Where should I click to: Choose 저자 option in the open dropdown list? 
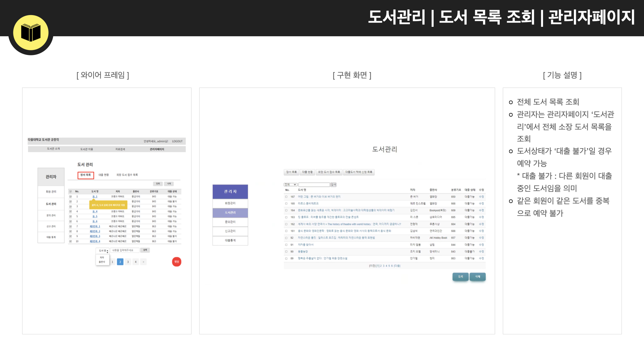tap(102, 257)
